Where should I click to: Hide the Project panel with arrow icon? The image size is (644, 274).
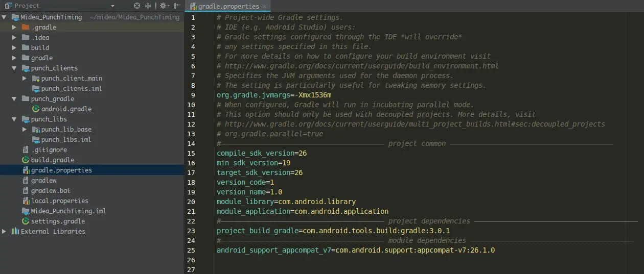(177, 6)
